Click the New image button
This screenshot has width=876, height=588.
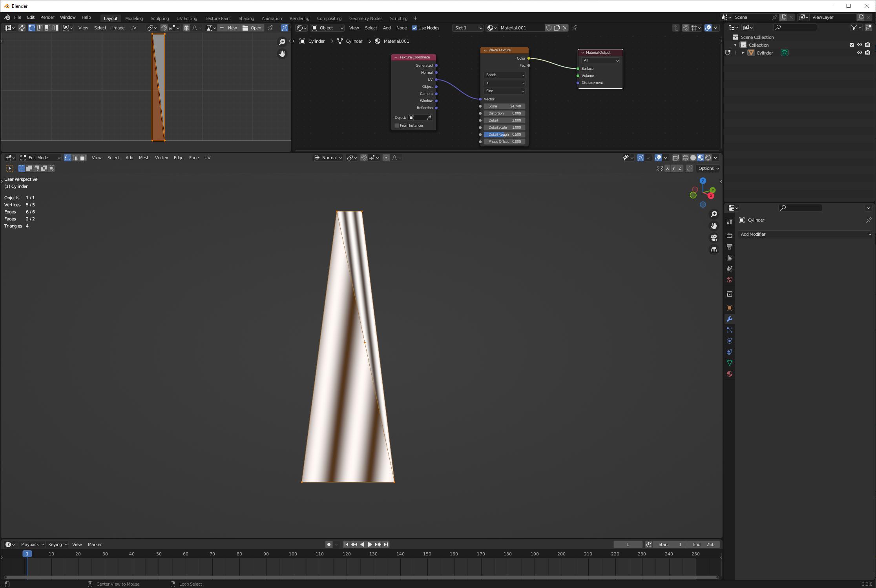pyautogui.click(x=228, y=28)
